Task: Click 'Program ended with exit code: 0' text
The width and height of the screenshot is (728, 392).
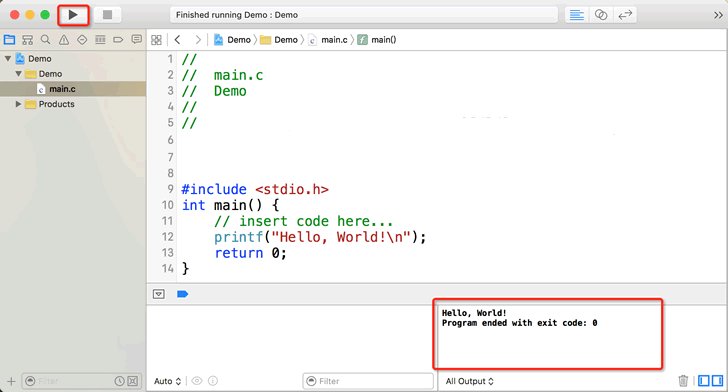Action: point(520,323)
